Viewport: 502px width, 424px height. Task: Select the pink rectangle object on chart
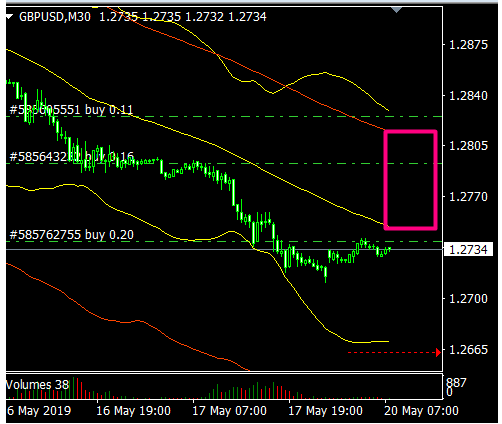pyautogui.click(x=411, y=180)
